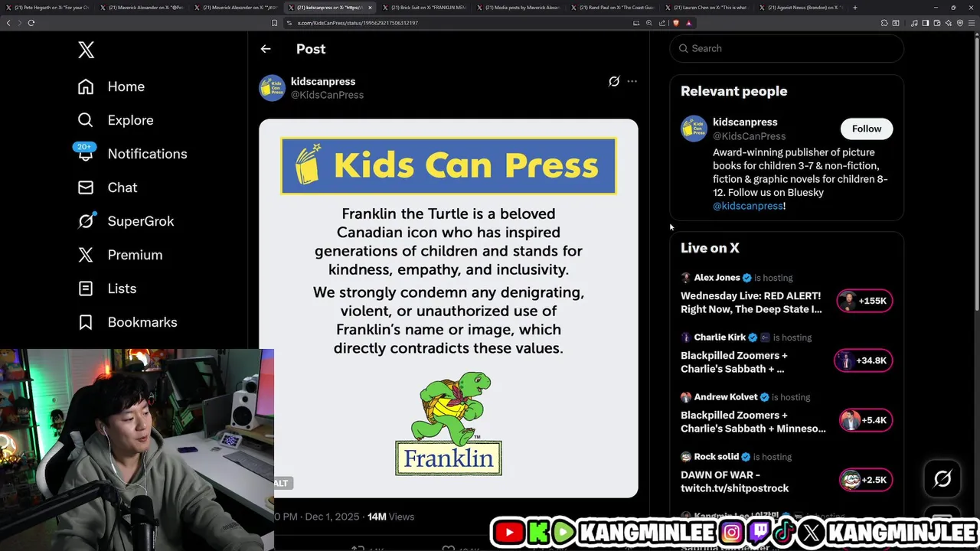Click the +34.8K listeners badge

[x=863, y=360]
